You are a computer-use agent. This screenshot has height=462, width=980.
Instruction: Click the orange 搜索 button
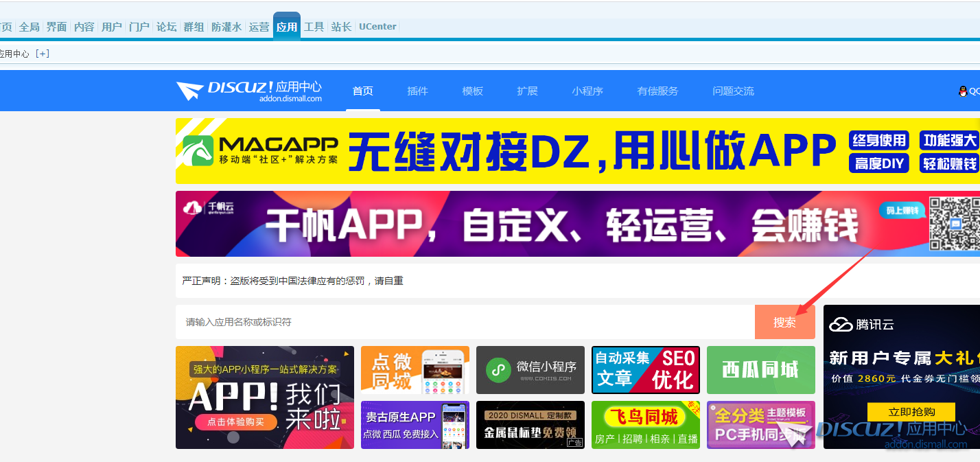[785, 322]
